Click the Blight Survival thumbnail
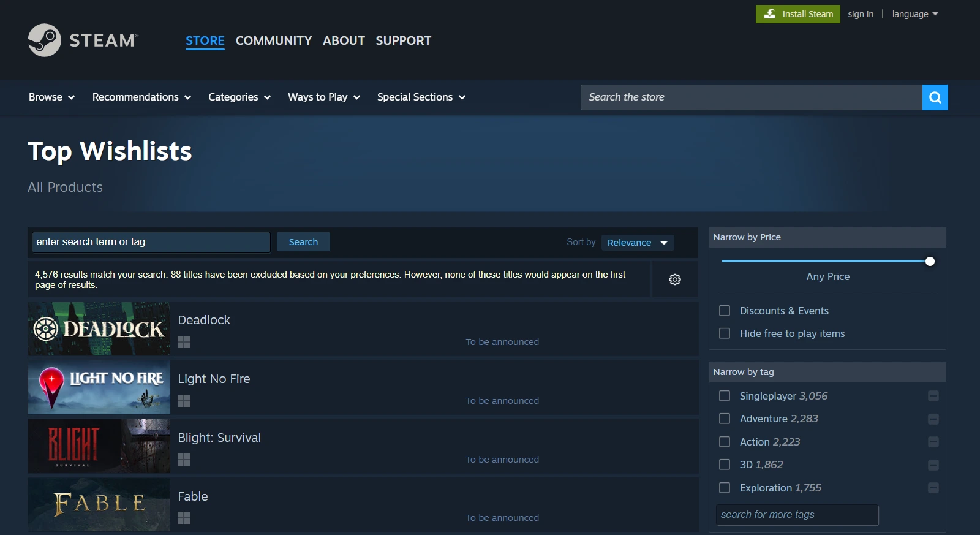Screen dimensions: 980x535 pyautogui.click(x=99, y=446)
